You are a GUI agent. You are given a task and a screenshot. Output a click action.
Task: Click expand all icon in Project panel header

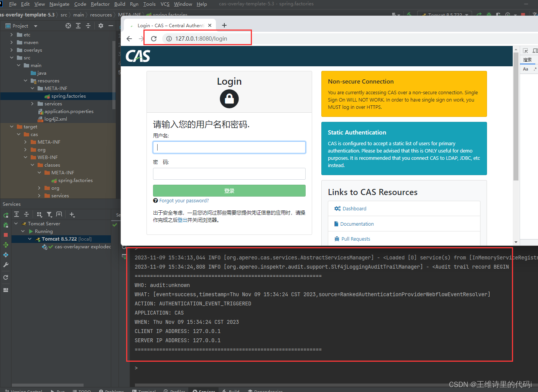click(78, 26)
